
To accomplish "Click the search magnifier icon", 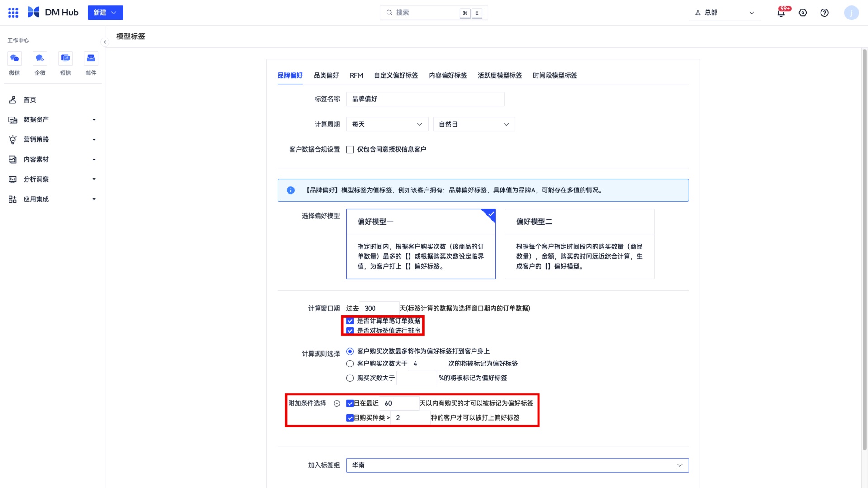I will (389, 13).
